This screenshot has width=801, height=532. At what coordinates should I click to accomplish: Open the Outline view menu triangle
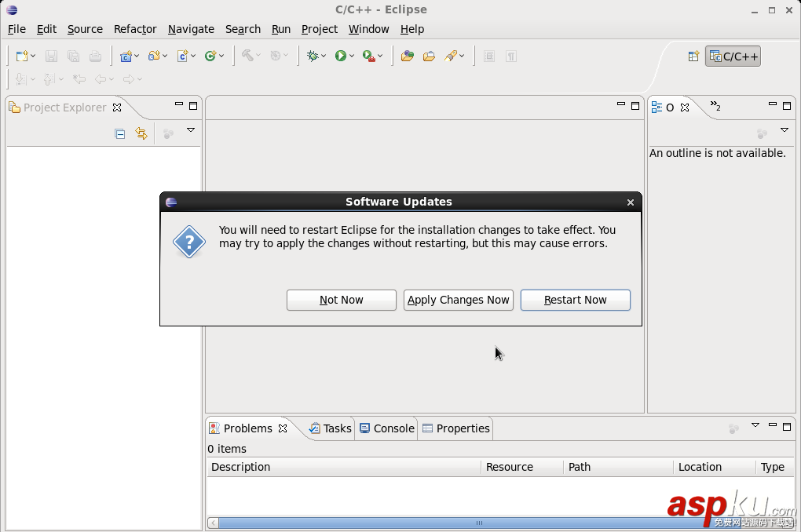tap(785, 130)
